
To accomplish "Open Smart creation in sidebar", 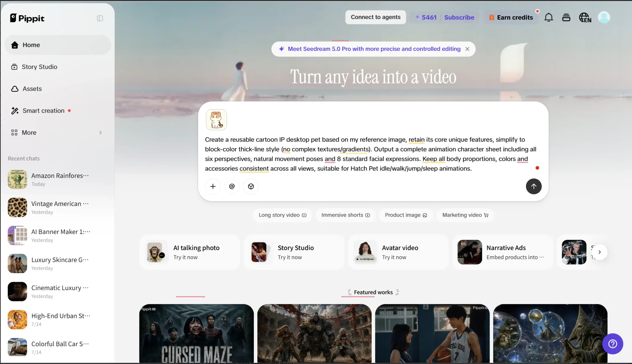I will coord(57,110).
